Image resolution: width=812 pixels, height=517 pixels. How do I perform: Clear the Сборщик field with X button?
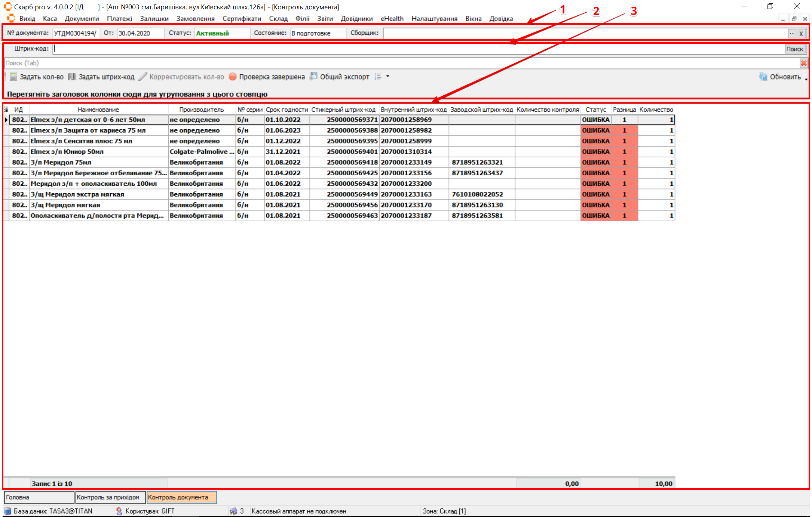801,33
